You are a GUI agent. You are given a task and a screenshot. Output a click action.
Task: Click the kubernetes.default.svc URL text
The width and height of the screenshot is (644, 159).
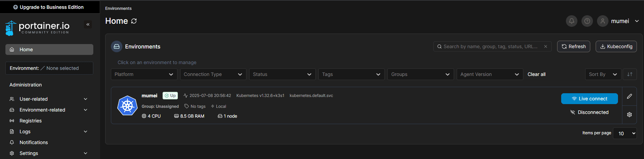(311, 96)
